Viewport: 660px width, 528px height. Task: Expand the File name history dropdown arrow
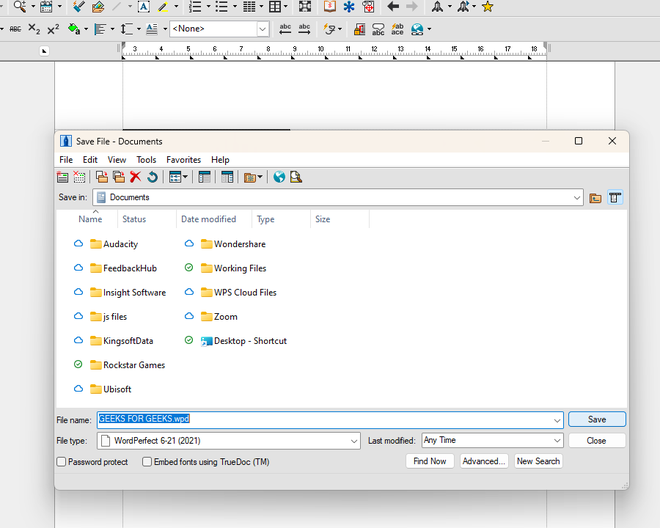(x=557, y=420)
